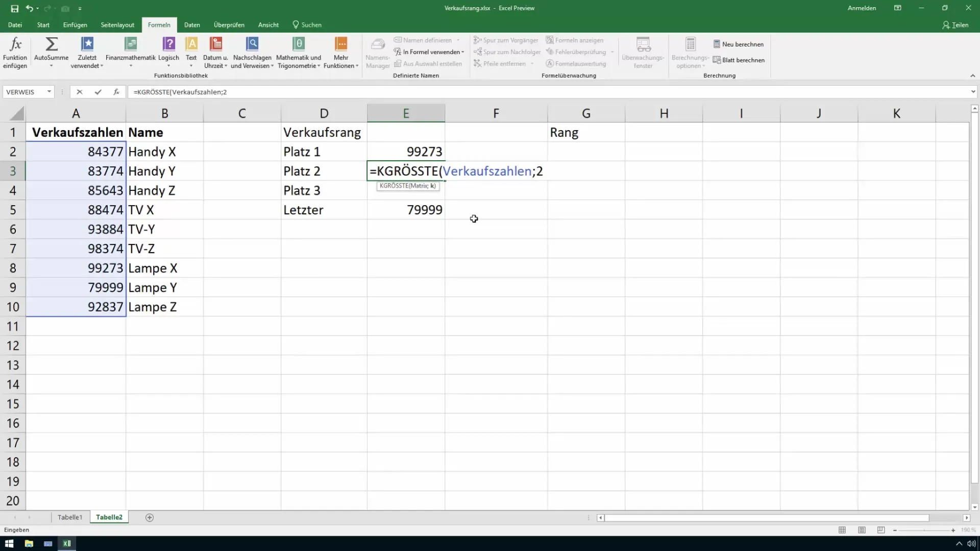Click Blatt berechnen

click(739, 60)
